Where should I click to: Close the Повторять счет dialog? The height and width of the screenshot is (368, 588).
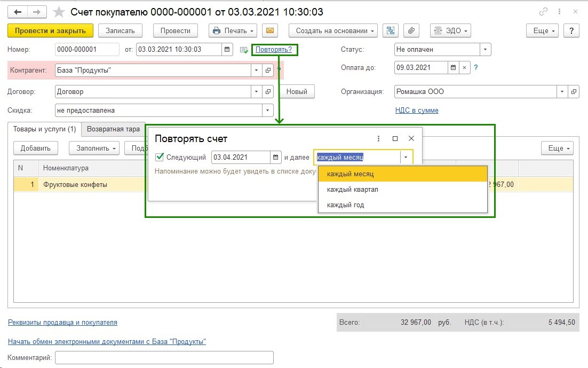click(x=411, y=138)
